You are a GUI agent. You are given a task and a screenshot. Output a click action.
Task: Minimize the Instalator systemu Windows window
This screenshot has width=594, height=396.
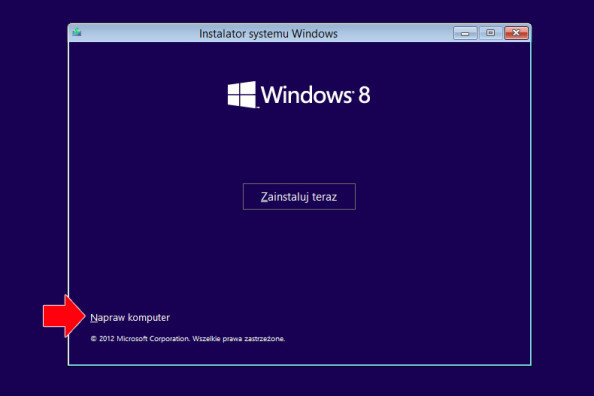465,33
